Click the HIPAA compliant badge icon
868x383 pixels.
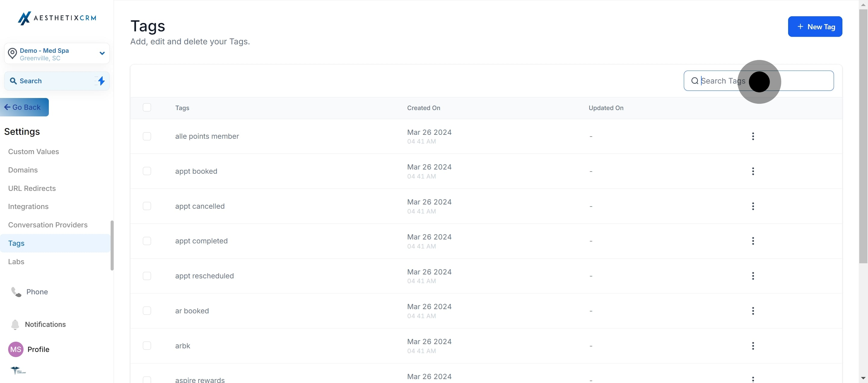(18, 371)
